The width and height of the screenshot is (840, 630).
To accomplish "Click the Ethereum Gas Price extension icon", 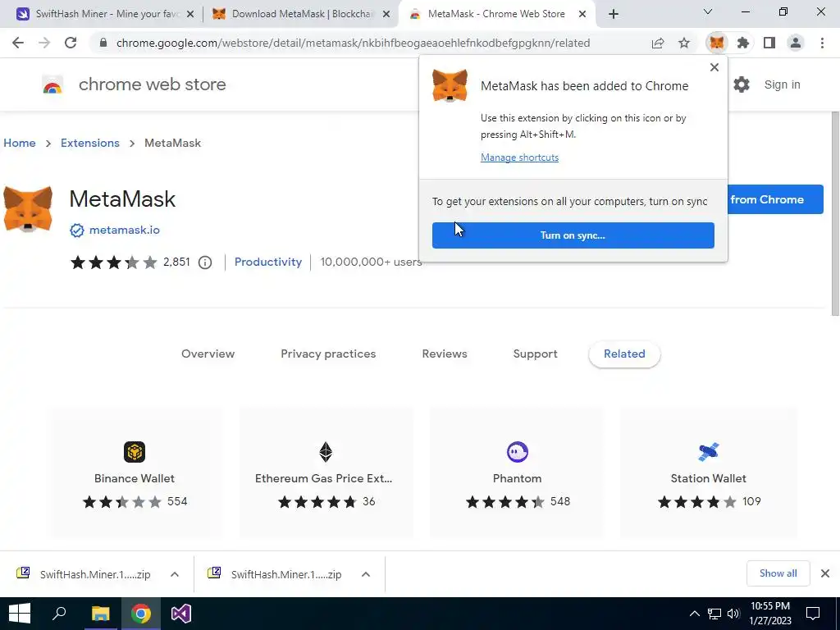I will (326, 452).
